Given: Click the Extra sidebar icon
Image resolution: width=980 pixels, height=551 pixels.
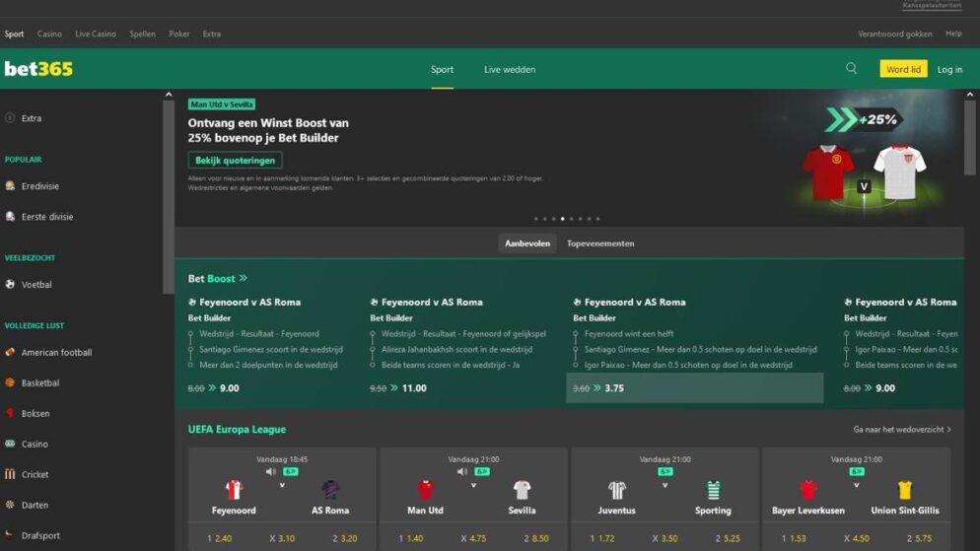Looking at the screenshot, I should click(x=10, y=118).
